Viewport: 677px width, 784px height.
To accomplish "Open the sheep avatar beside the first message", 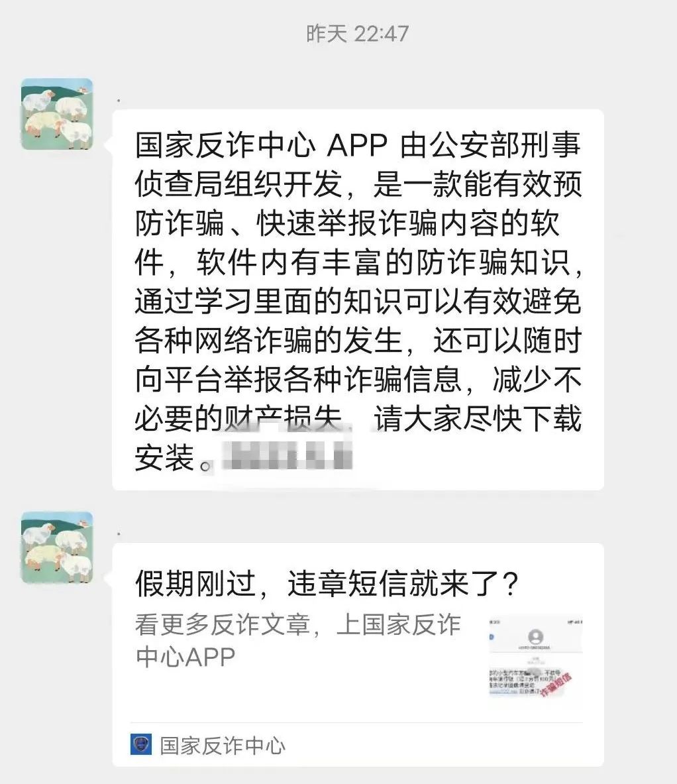I will click(x=57, y=114).
